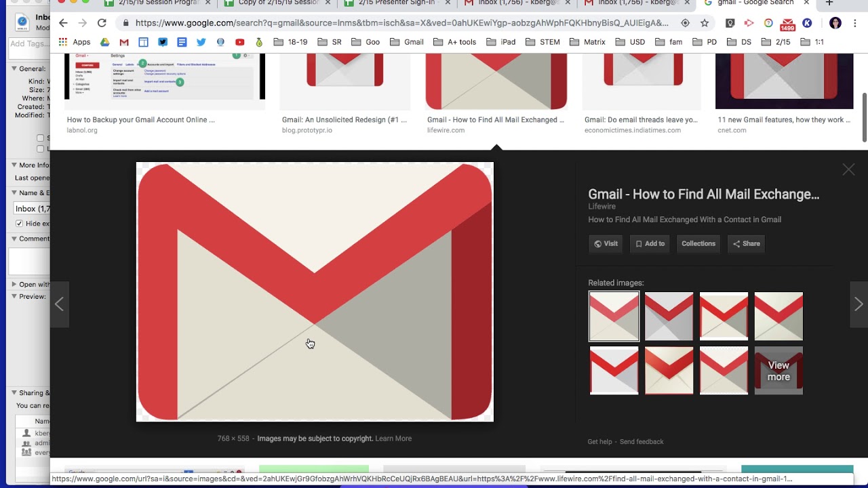Toggle Hide extension checkbox in Info window

(19, 224)
